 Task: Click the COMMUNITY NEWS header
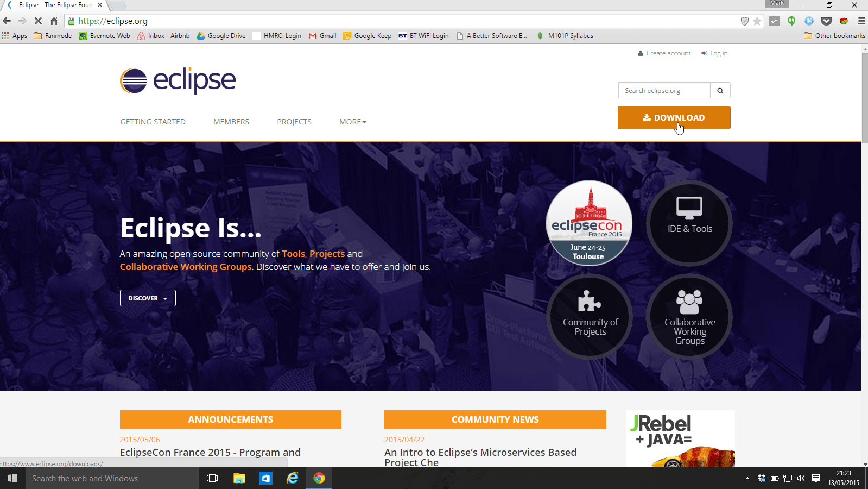click(495, 419)
